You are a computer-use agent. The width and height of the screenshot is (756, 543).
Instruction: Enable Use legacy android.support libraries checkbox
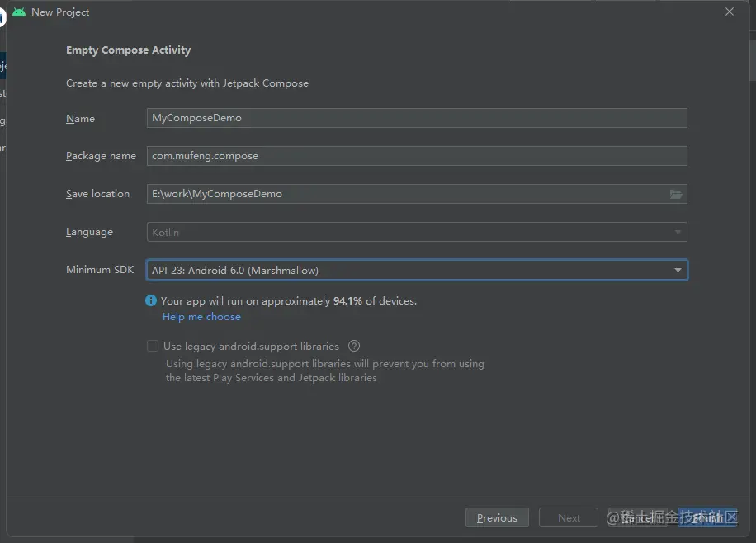(x=153, y=347)
